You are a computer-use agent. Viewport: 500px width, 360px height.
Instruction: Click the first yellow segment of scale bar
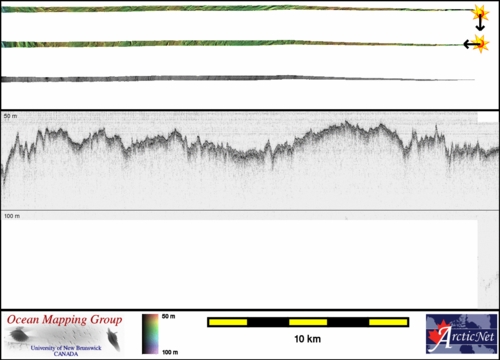pyautogui.click(x=228, y=322)
